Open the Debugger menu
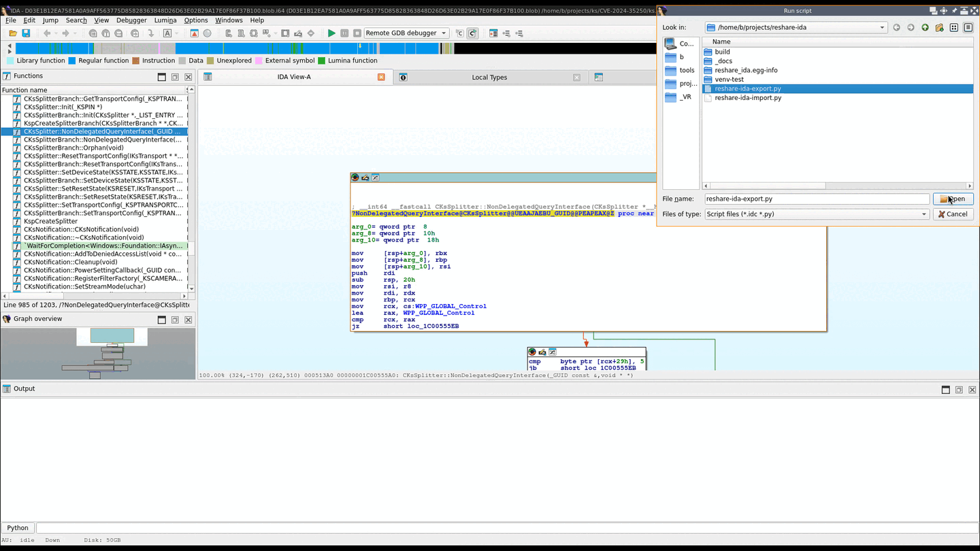Image resolution: width=980 pixels, height=551 pixels. pyautogui.click(x=131, y=20)
